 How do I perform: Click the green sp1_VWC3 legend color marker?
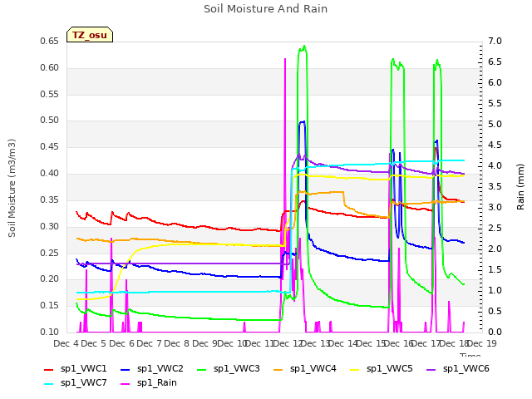202,369
